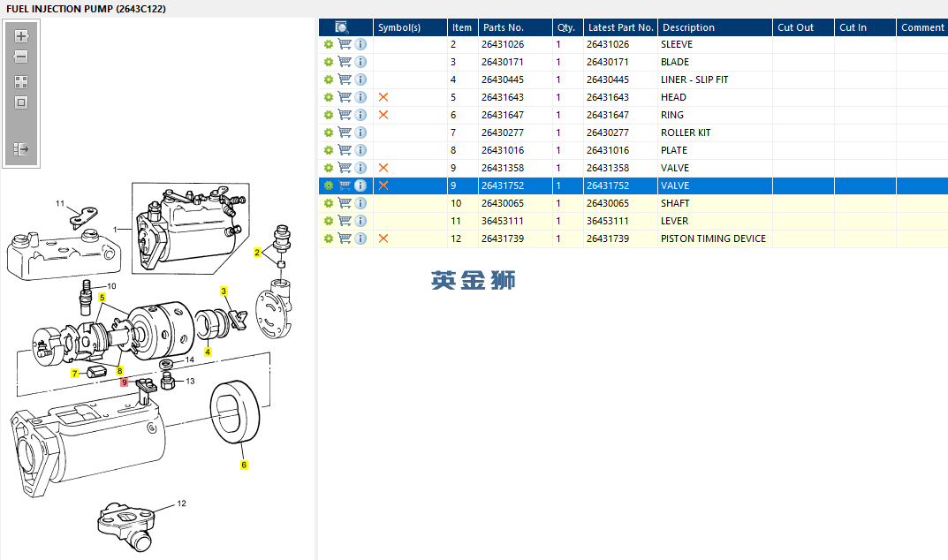The height and width of the screenshot is (560, 948).
Task: Add ROLLER KIT to cart
Action: pos(345,132)
